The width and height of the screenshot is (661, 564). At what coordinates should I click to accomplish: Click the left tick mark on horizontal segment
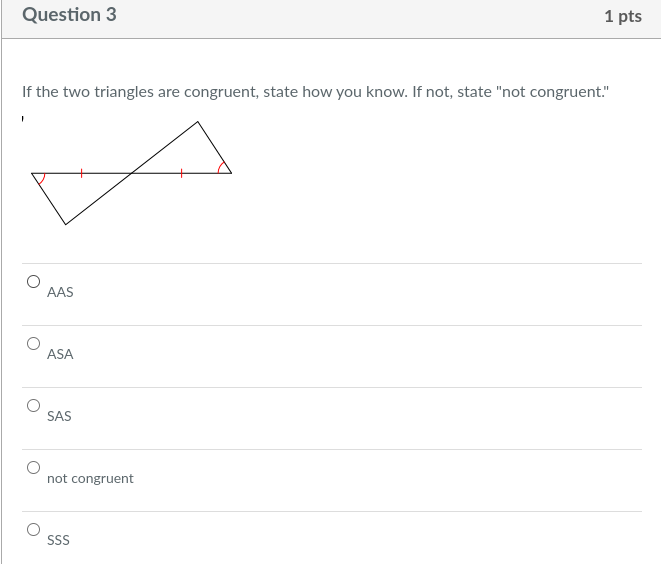tap(82, 173)
